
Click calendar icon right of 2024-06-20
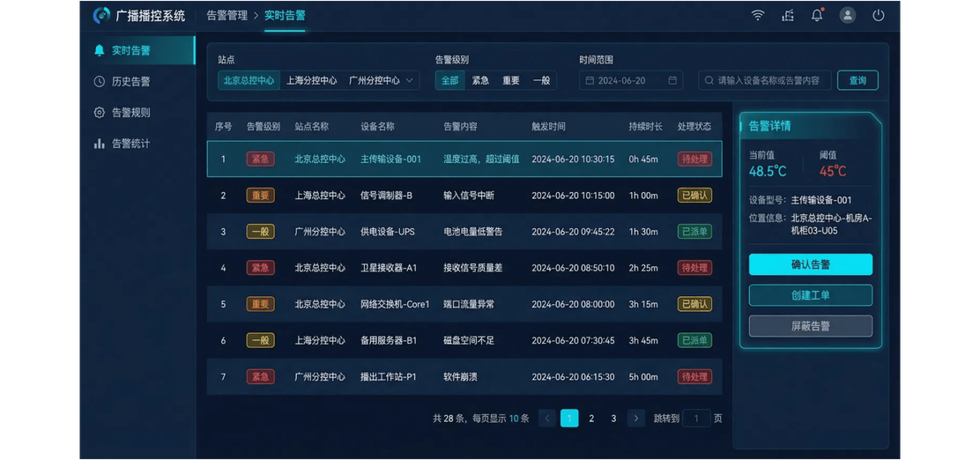[672, 80]
